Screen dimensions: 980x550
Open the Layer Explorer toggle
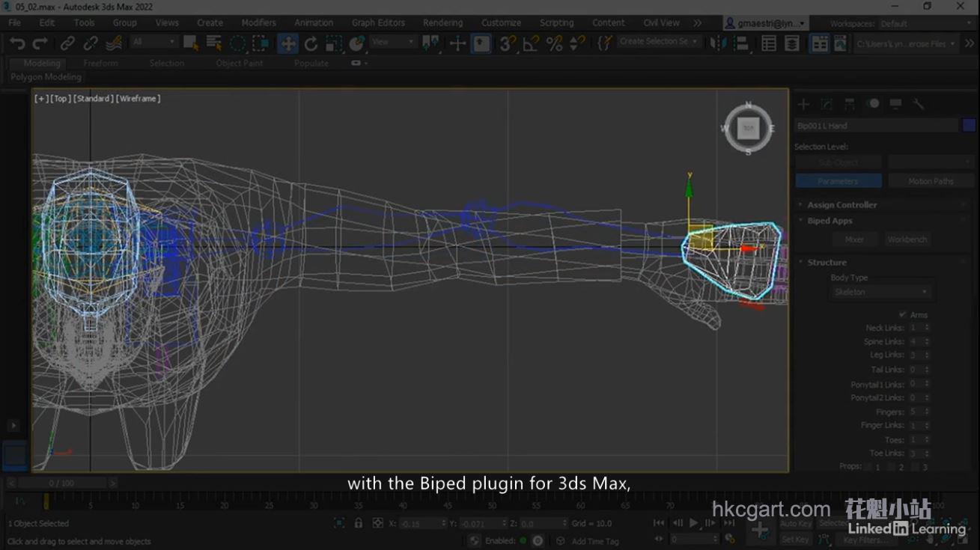tap(792, 43)
